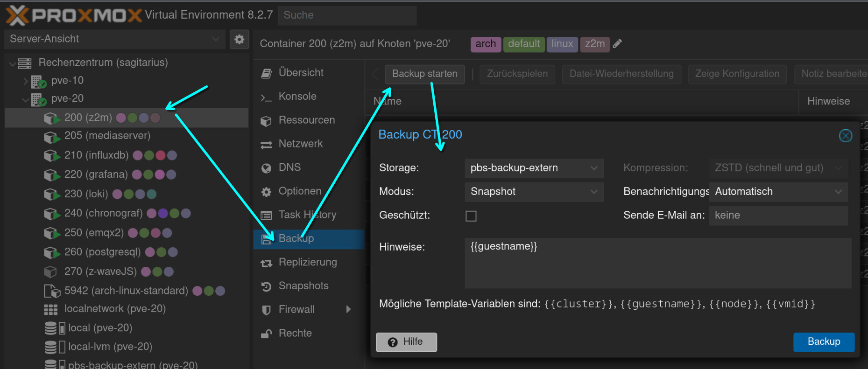The width and height of the screenshot is (868, 369).
Task: Click container icon for 200 (z2m)
Action: pos(52,118)
